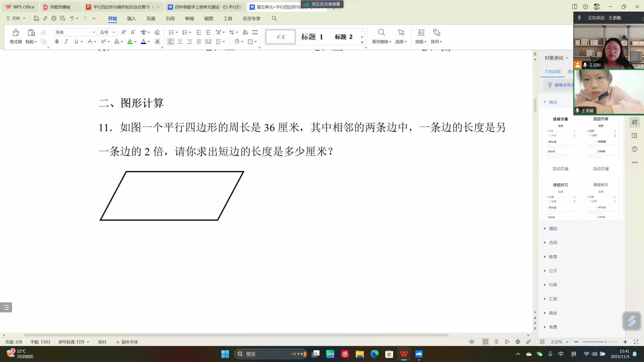The height and width of the screenshot is (362, 644).
Task: Open Microsoft Edge from the taskbar
Action: click(374, 354)
